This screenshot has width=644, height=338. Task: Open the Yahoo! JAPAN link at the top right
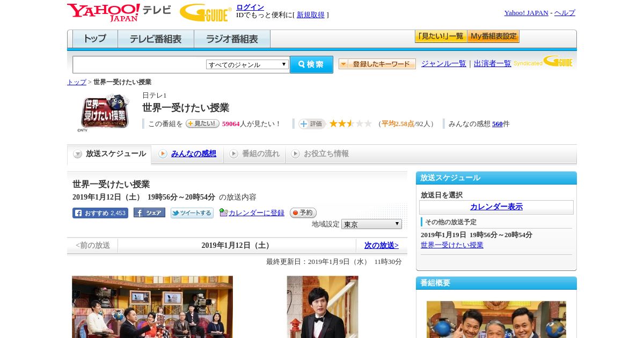pos(526,13)
